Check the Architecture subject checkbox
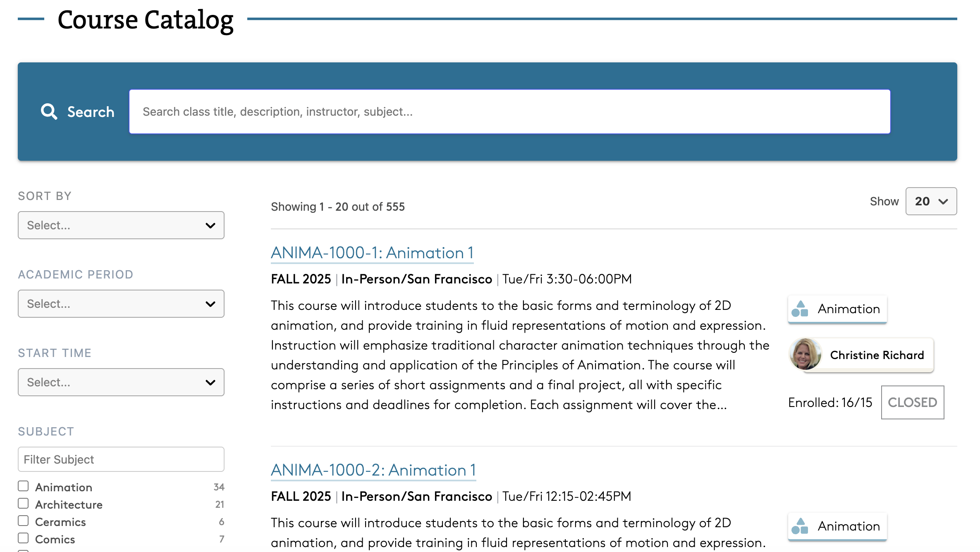The height and width of the screenshot is (552, 980). pyautogui.click(x=24, y=504)
